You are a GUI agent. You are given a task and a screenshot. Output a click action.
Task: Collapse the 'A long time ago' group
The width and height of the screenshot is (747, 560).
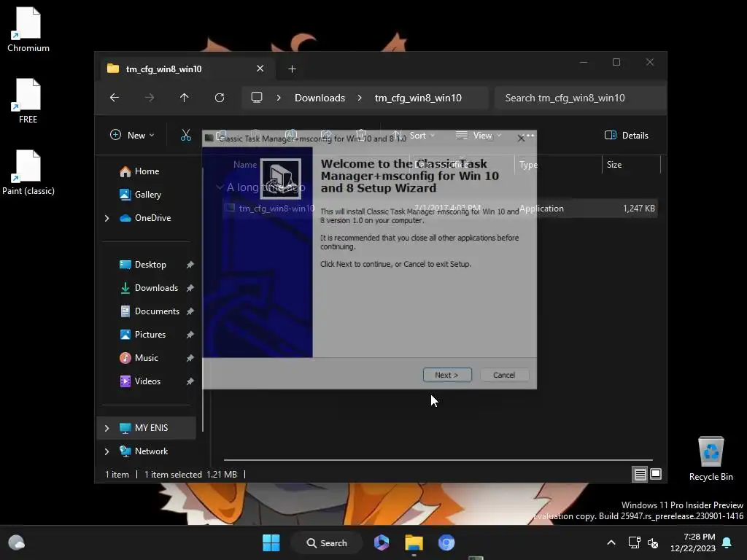[x=220, y=187]
